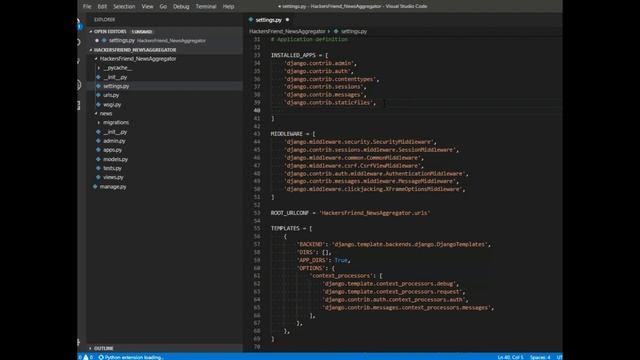Collapse the HackersFriend_NewsAggregator subfolder
Image resolution: width=640 pixels, height=360 pixels.
click(x=96, y=59)
